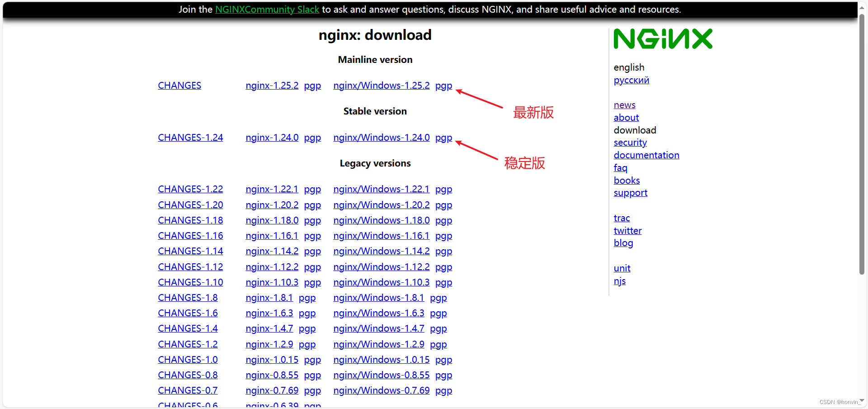Download nginx/Windows-1.24.0 stable

click(x=382, y=138)
